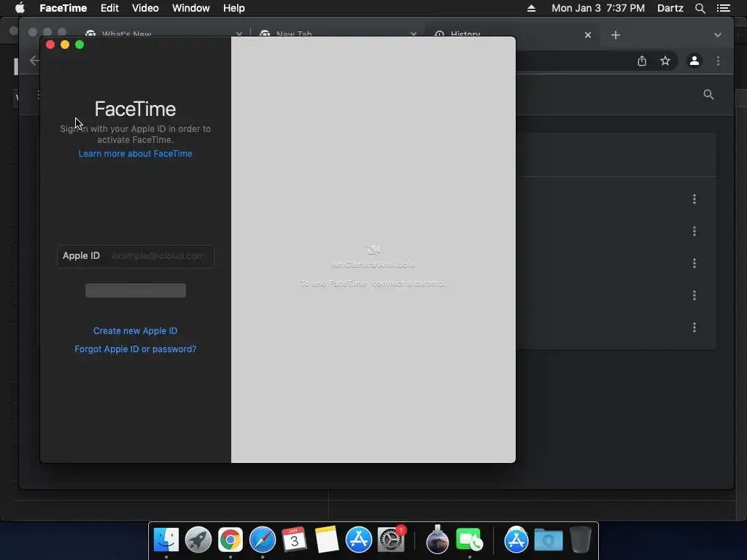The width and height of the screenshot is (747, 560).
Task: Add a new Chrome tab
Action: (616, 35)
